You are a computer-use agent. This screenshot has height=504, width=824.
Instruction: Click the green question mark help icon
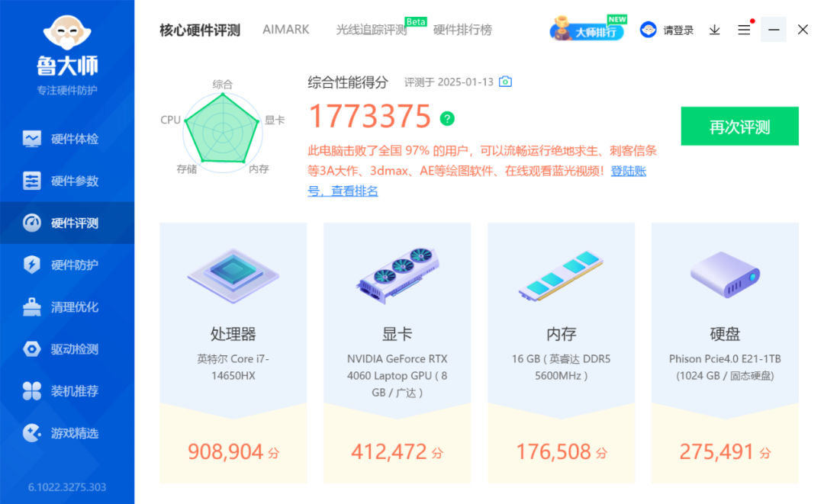(x=447, y=119)
